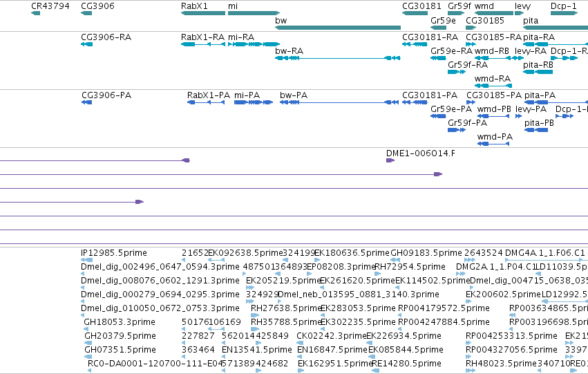Click RP004179572.5prime EST label
The image size is (588, 374).
(x=444, y=309)
